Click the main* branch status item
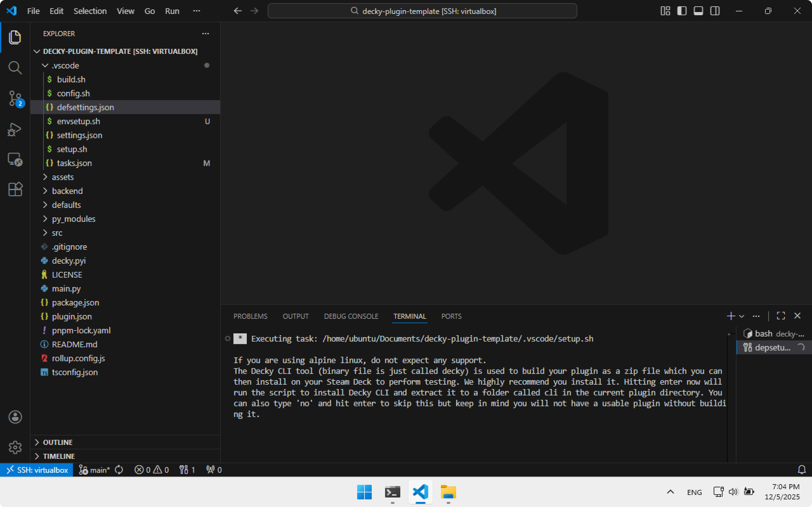 click(95, 470)
